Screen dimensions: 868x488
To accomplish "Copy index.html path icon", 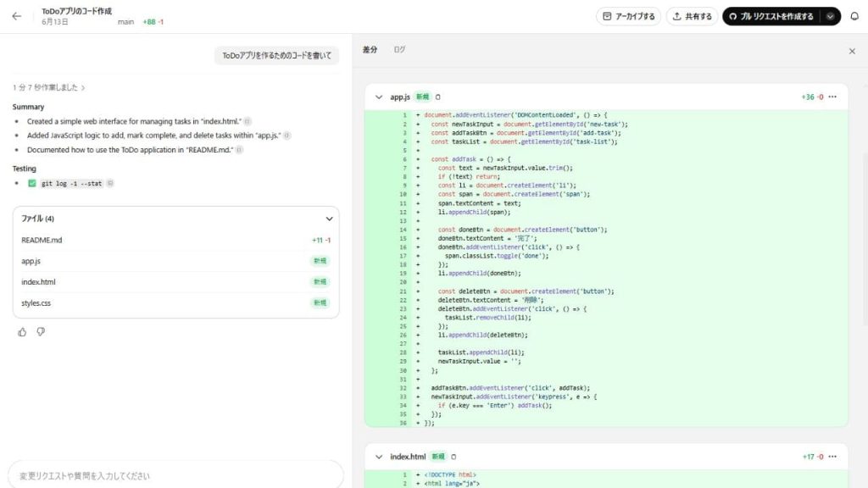I will (x=453, y=457).
